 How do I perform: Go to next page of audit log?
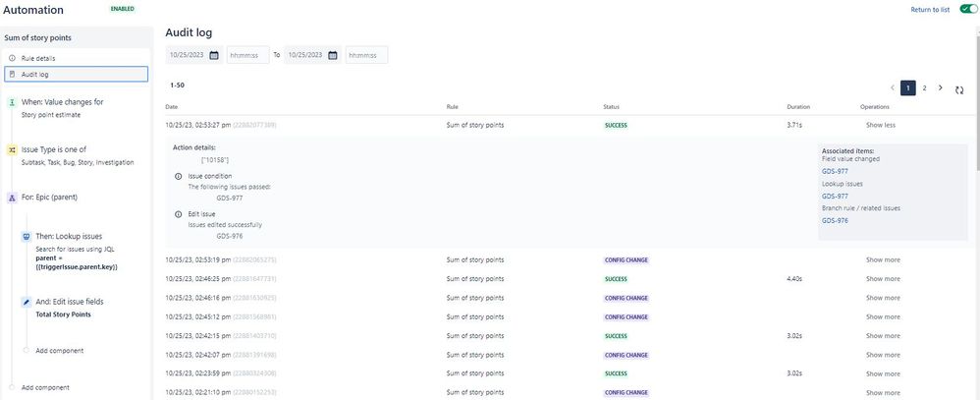[941, 88]
